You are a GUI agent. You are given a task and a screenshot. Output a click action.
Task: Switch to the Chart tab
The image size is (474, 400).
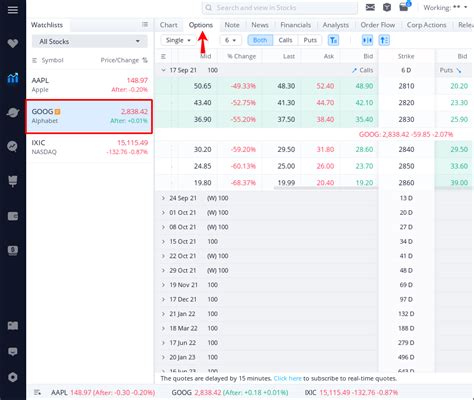click(169, 25)
